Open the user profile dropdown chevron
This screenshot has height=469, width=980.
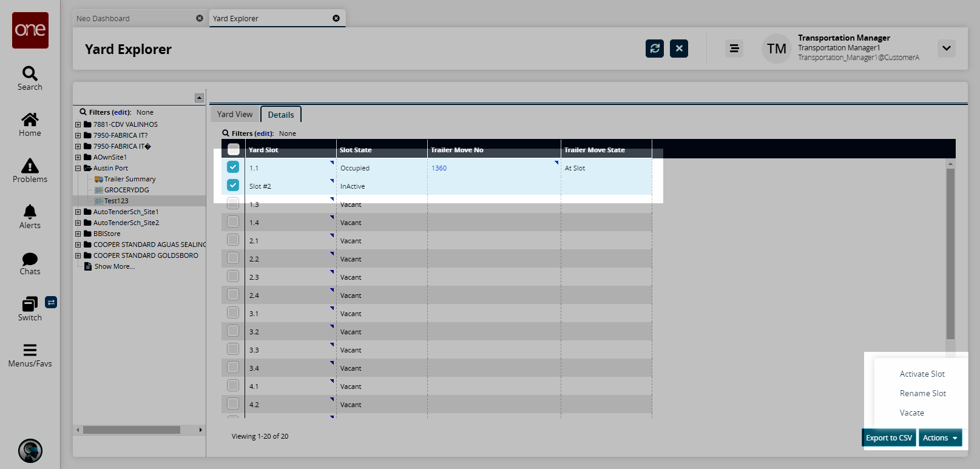(946, 49)
